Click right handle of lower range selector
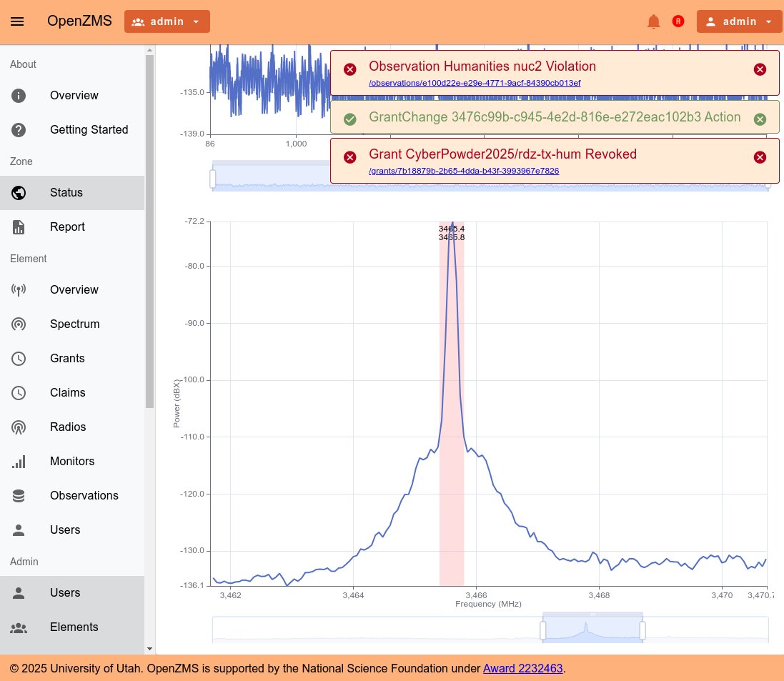The height and width of the screenshot is (681, 784). tap(642, 630)
